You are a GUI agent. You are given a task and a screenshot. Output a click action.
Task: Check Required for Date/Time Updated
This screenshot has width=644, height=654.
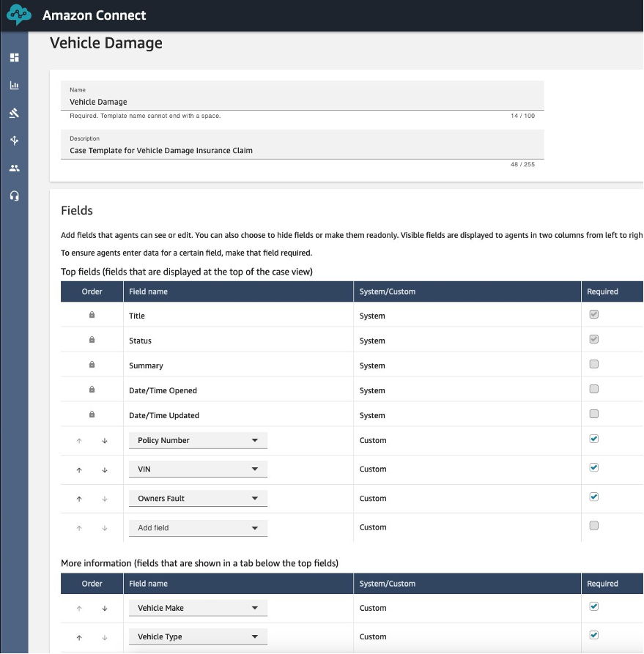(x=594, y=414)
